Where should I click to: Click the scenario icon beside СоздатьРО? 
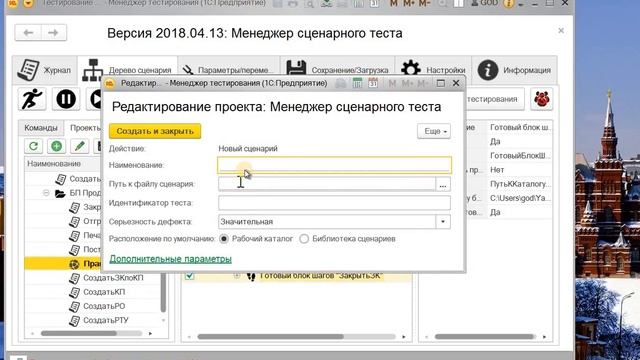click(74, 306)
